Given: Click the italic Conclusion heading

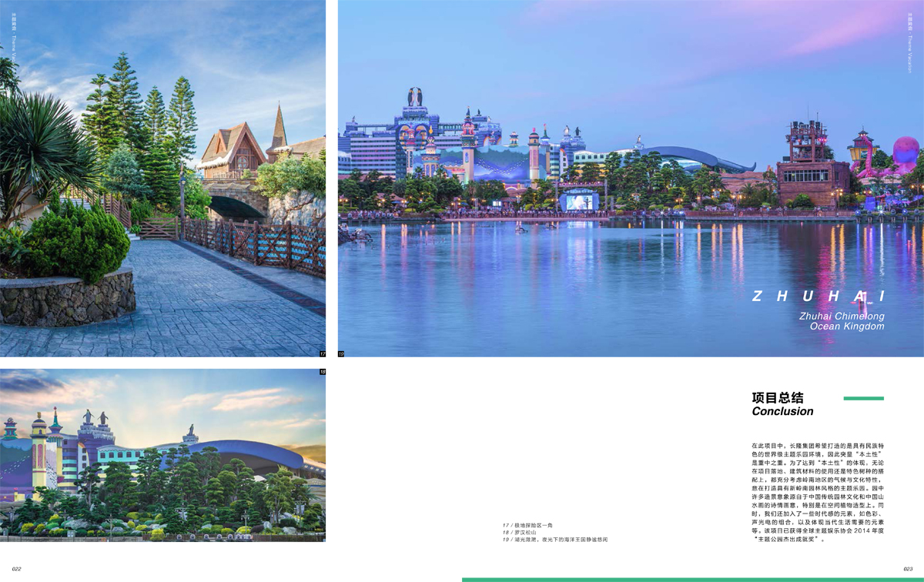Looking at the screenshot, I should pyautogui.click(x=782, y=411).
